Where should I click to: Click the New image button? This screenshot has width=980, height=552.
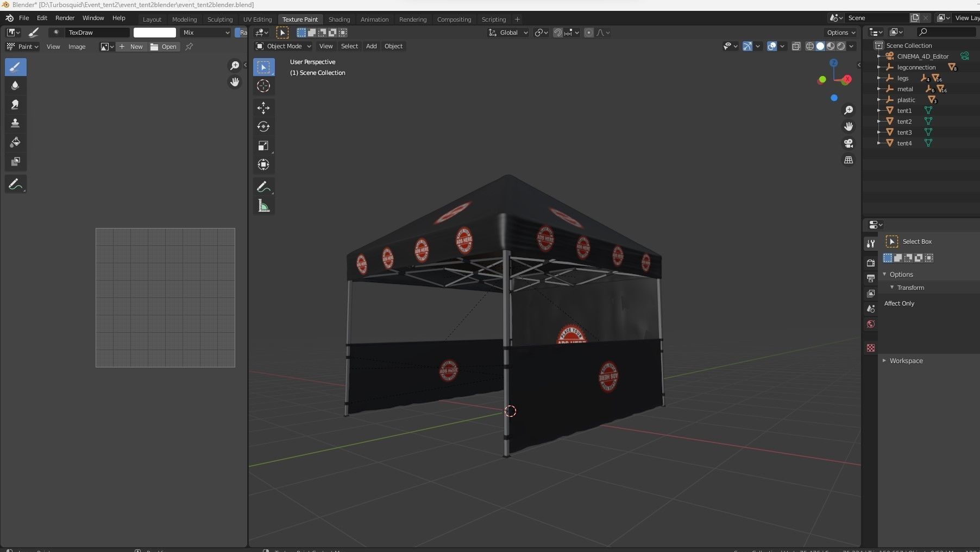(131, 47)
